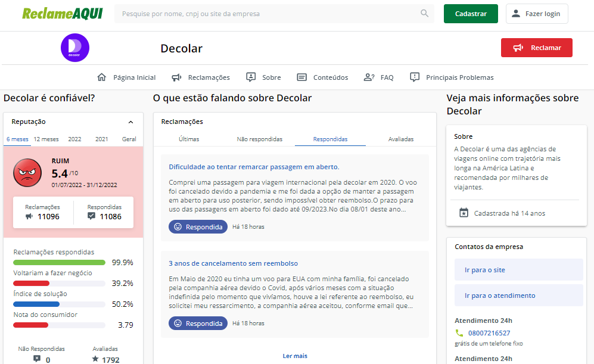
Task: Click the Nota do consumidor red bar
Action: 59,325
